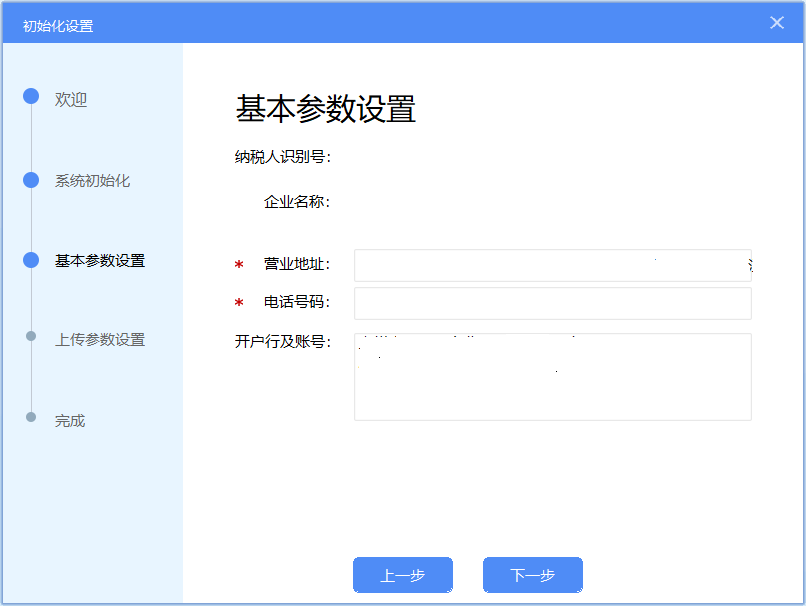Go to the 欢迎 step label
The width and height of the screenshot is (806, 606).
[x=71, y=100]
